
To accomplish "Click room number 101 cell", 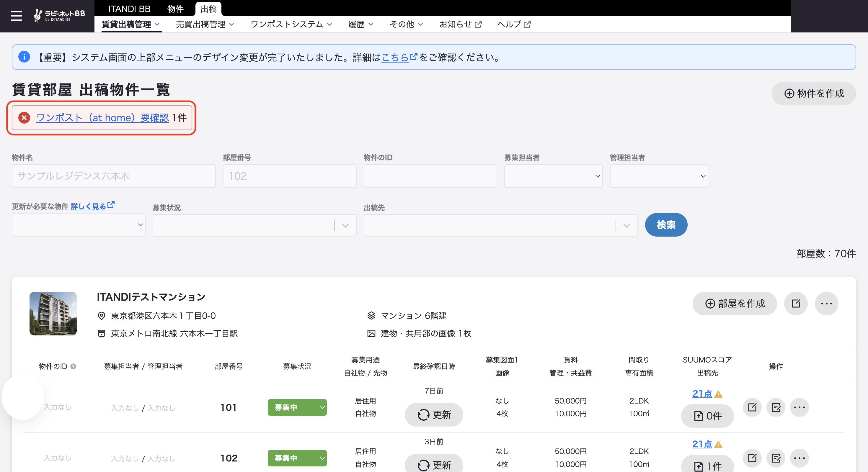I will (x=229, y=407).
